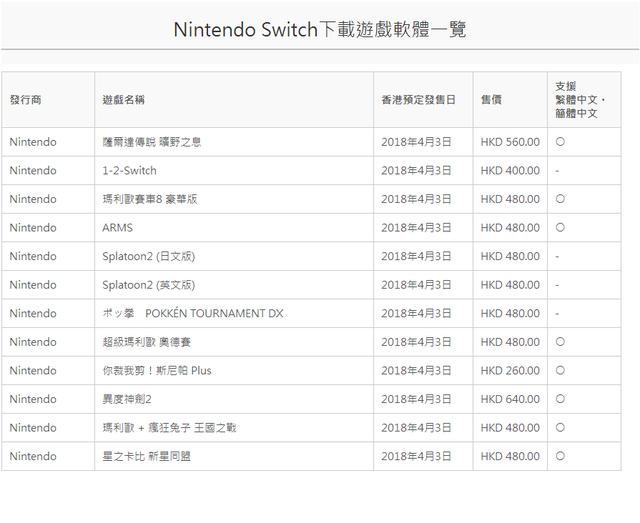Click the release date for 異度神劍2
The image size is (640, 523).
416,399
